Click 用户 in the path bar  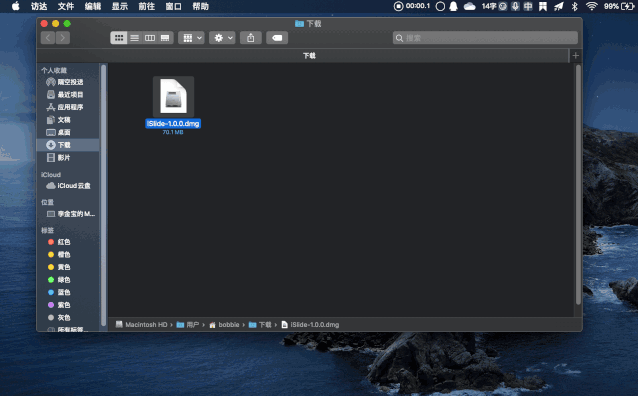[x=188, y=324]
